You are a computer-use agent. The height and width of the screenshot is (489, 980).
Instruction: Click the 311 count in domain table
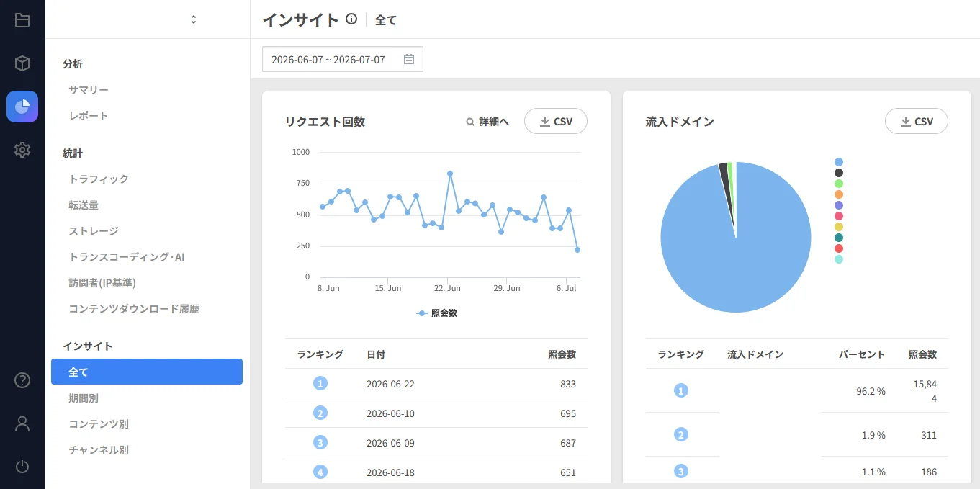click(929, 435)
